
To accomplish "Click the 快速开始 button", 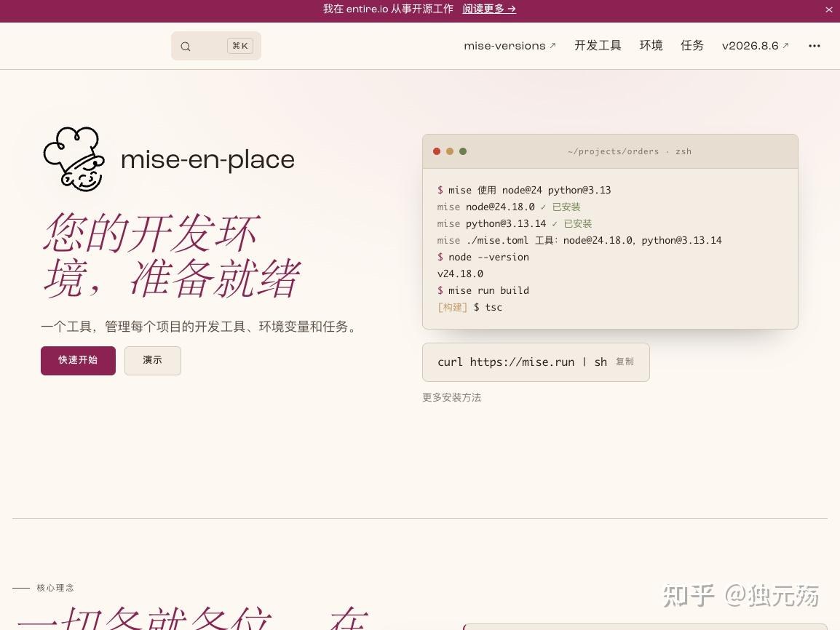I will pyautogui.click(x=78, y=360).
